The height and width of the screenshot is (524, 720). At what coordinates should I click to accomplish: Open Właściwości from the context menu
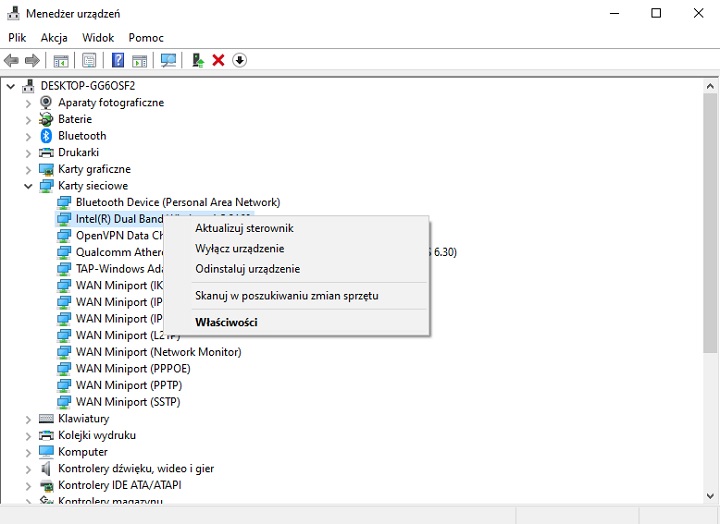pyautogui.click(x=226, y=322)
